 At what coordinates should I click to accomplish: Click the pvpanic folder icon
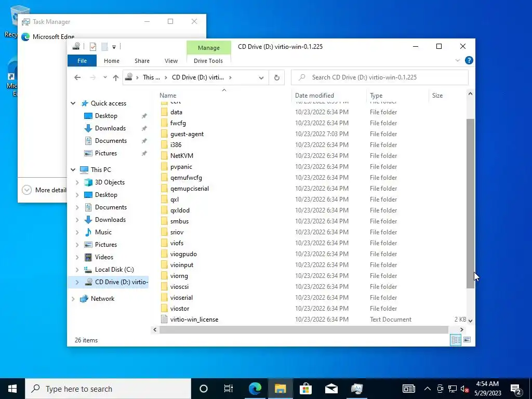click(164, 167)
